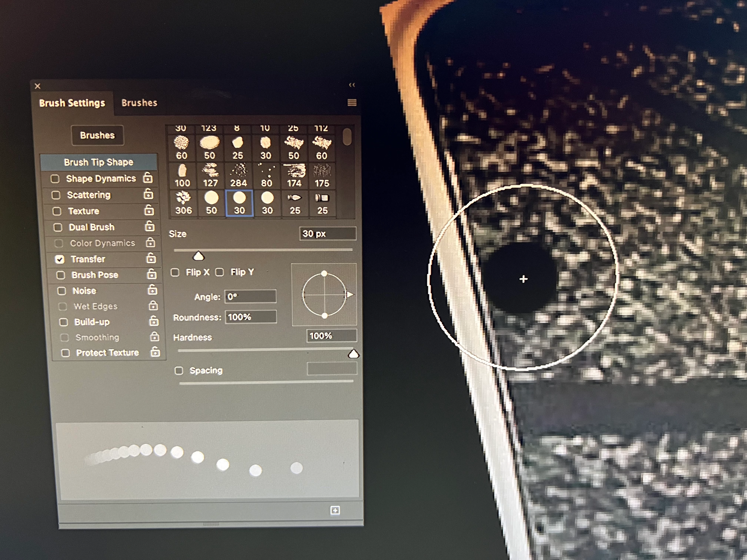Enable the Spacing checkbox
Image resolution: width=747 pixels, height=560 pixels.
click(179, 371)
